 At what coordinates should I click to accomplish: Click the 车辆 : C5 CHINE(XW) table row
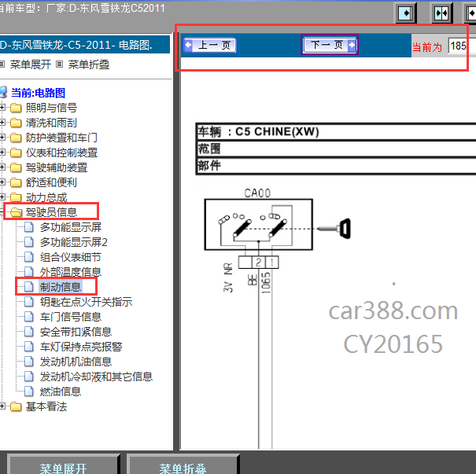click(x=337, y=131)
